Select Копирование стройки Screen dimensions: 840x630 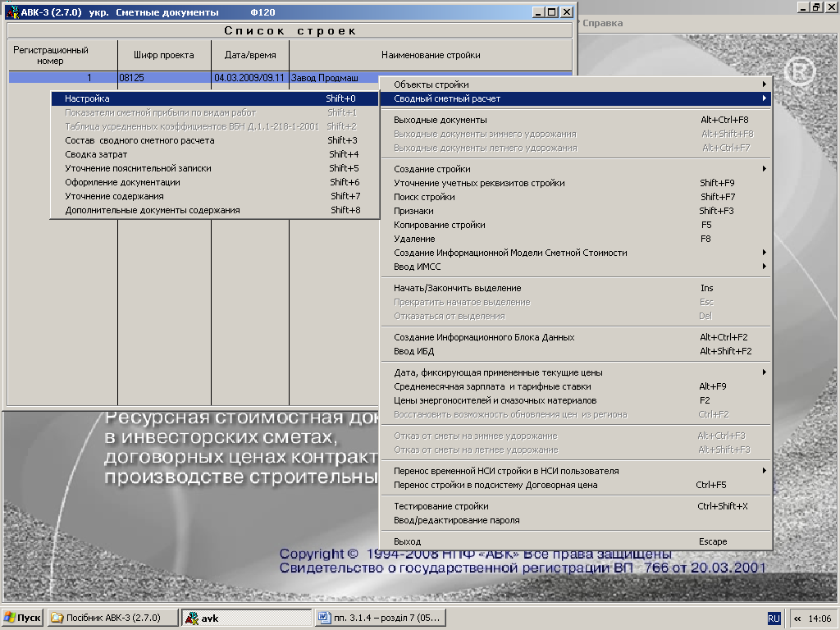pyautogui.click(x=576, y=225)
